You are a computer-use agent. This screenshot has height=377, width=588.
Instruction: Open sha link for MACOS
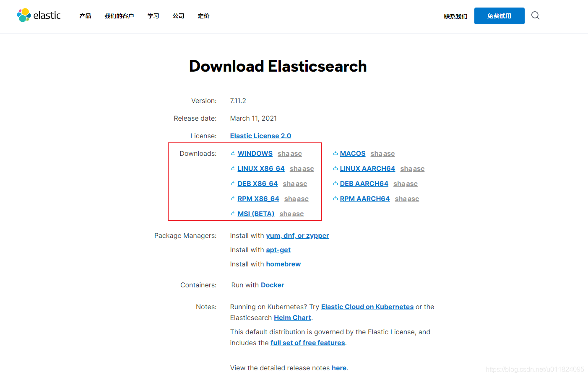(376, 154)
